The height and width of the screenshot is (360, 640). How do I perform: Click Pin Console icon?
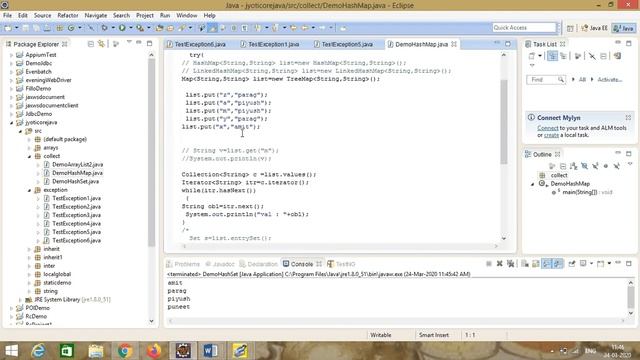tap(572, 264)
